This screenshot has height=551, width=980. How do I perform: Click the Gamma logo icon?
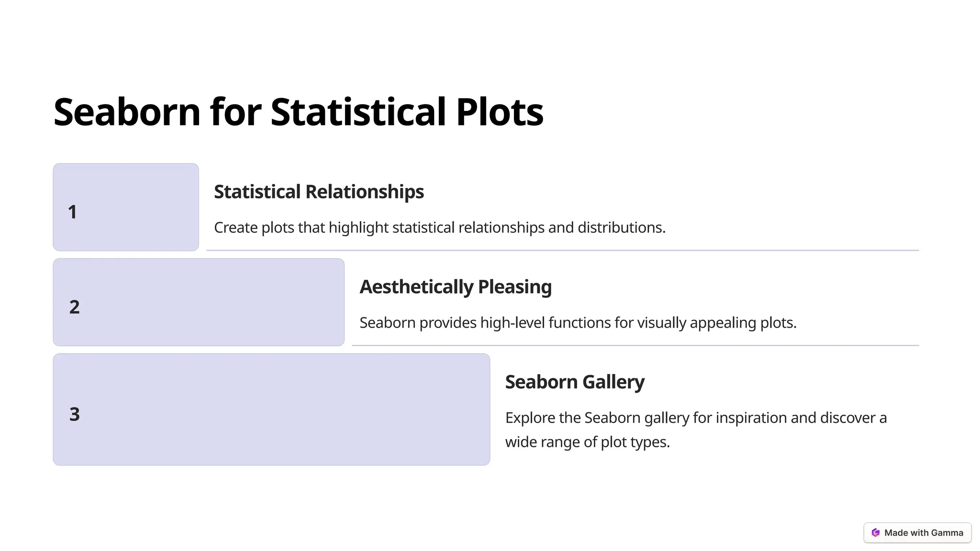(x=876, y=533)
